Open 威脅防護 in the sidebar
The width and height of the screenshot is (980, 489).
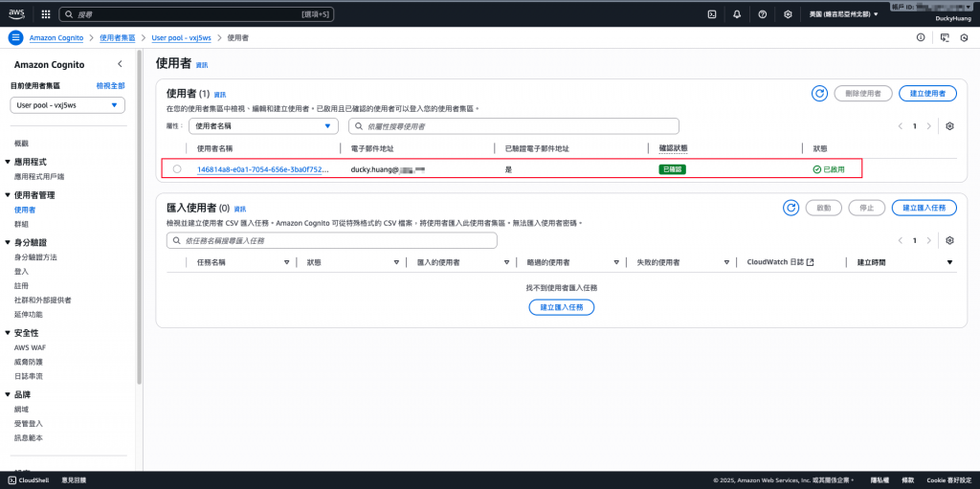click(x=29, y=362)
